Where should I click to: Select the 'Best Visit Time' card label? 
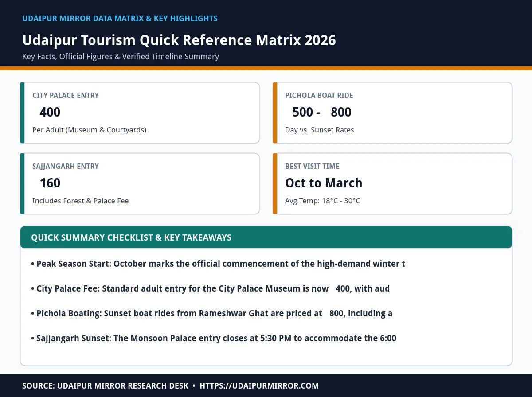[312, 166]
